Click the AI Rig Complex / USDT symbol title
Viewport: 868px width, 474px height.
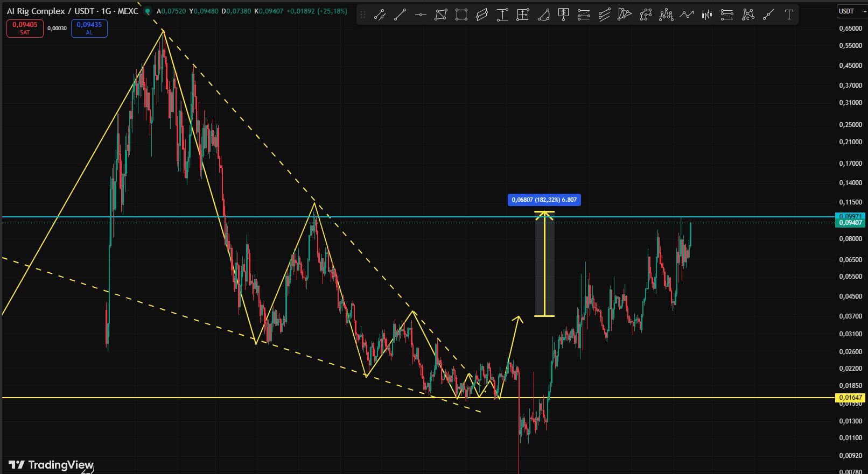pyautogui.click(x=73, y=11)
